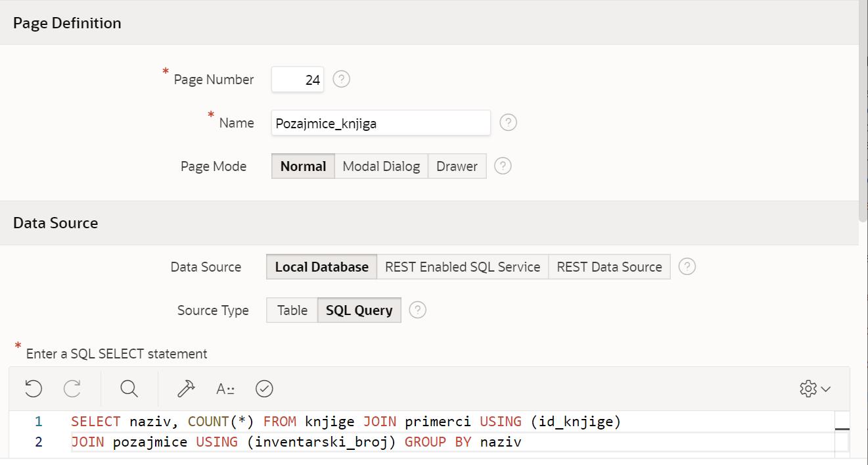
Task: Click the Page Number input field
Action: pos(298,80)
